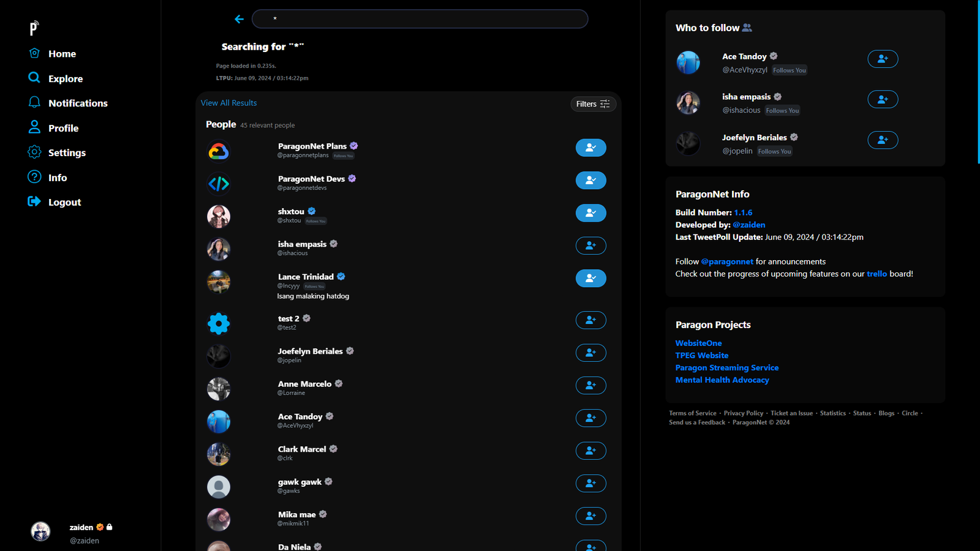Click inside the search input field
980x551 pixels.
(x=420, y=19)
